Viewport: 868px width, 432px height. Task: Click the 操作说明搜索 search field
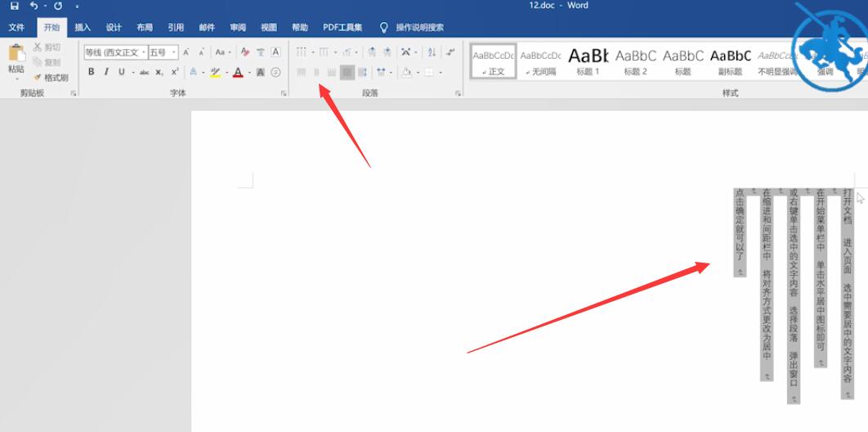[419, 27]
